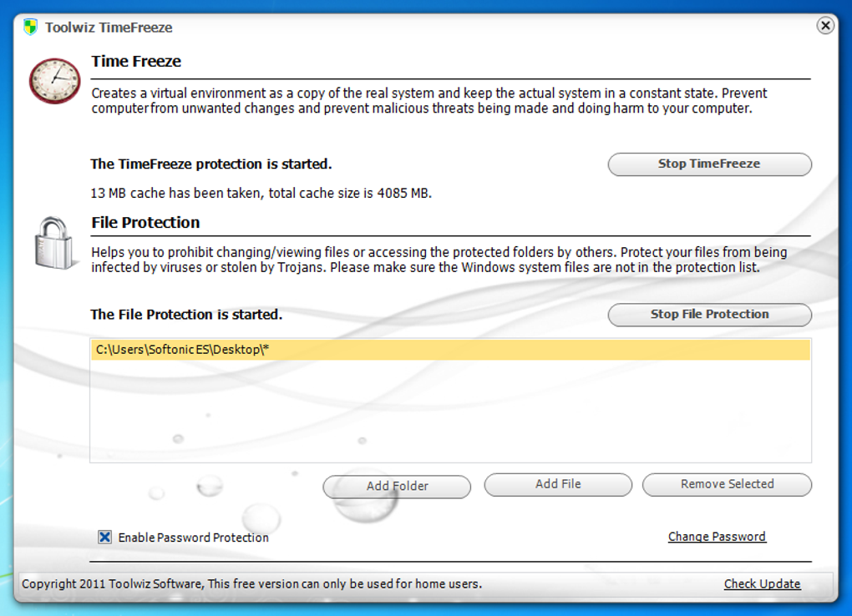852x616 pixels.
Task: Click the Check Update link
Action: (762, 584)
